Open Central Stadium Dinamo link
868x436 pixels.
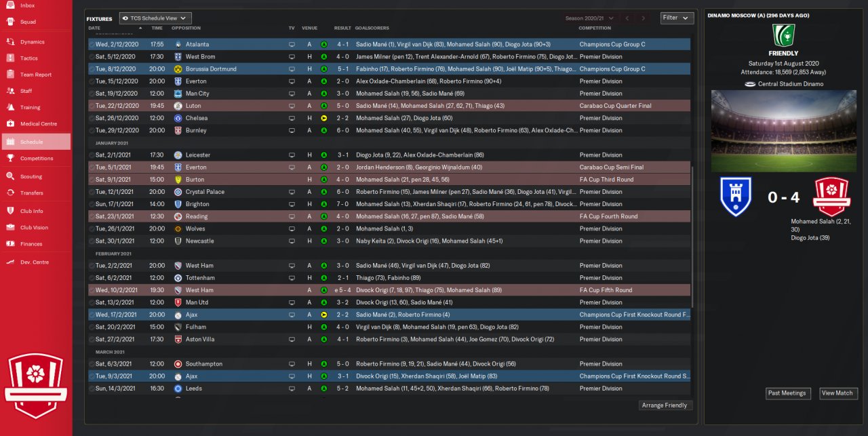pos(789,85)
